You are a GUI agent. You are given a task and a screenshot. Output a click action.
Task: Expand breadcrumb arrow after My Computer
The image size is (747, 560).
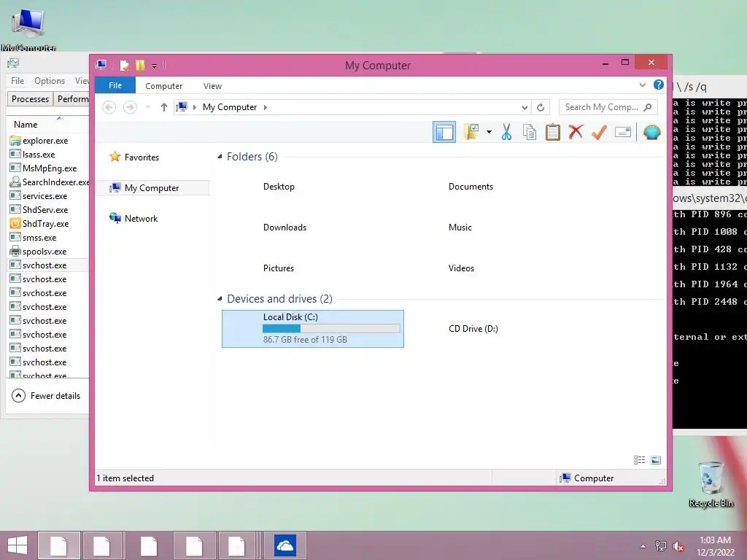pyautogui.click(x=266, y=107)
